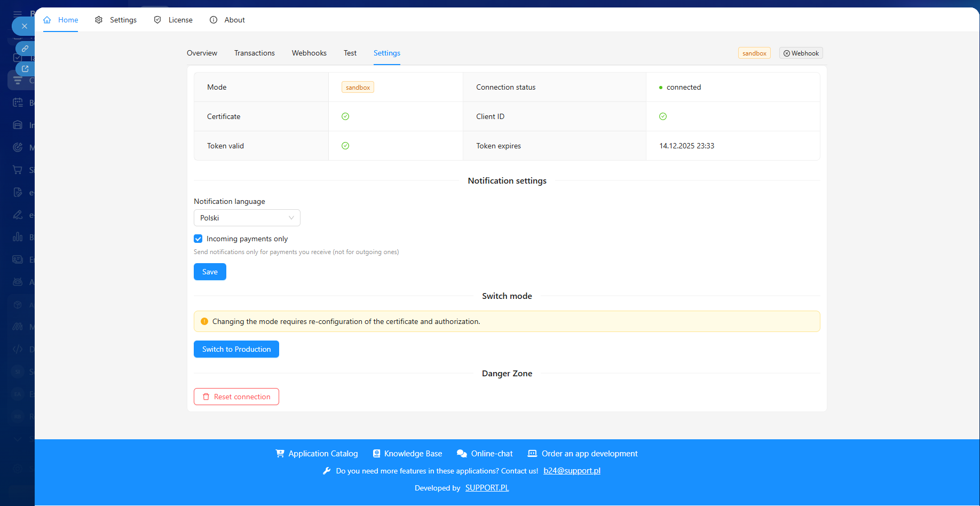
Task: Click the Webhook status tag
Action: [801, 53]
